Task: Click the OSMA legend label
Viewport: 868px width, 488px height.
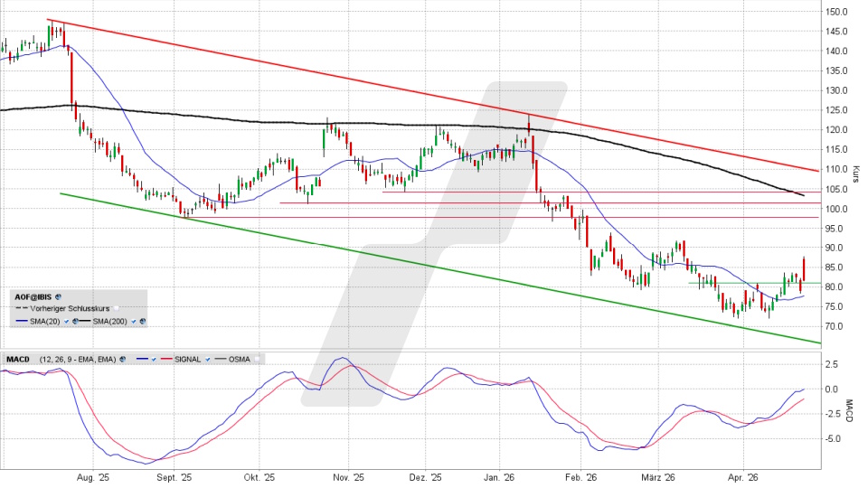Action: (x=239, y=359)
